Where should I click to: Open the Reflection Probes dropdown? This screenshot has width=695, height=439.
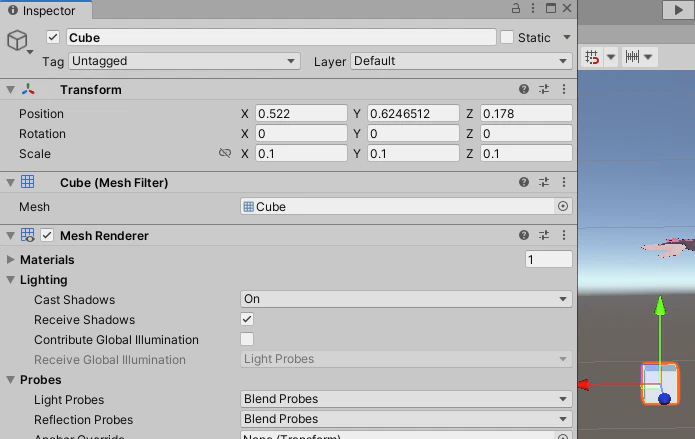point(406,419)
